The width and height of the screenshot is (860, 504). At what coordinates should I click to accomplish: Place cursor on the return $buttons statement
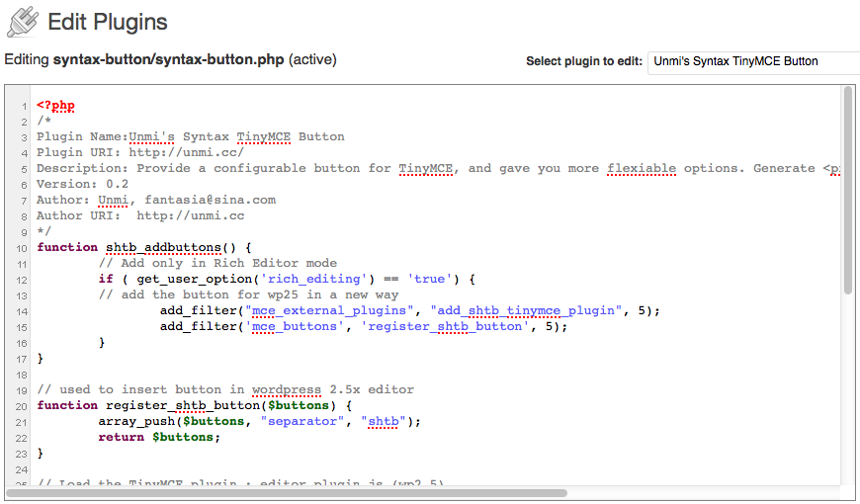click(x=158, y=437)
